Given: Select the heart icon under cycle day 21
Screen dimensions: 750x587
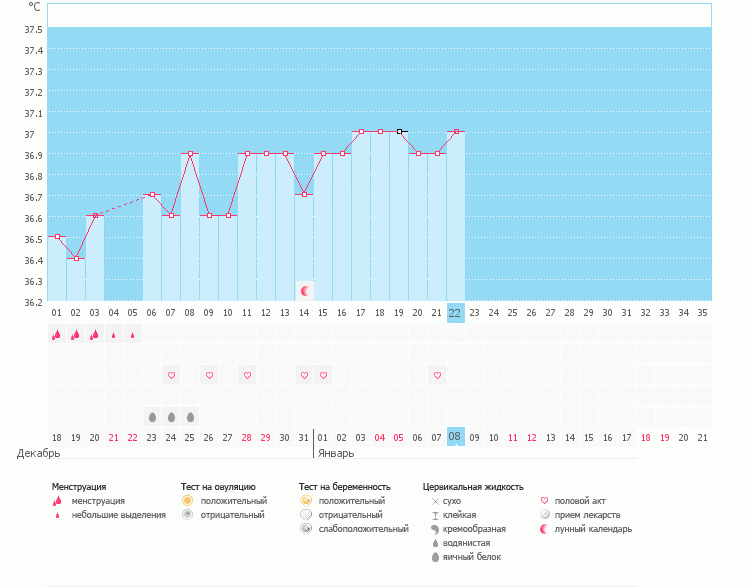Looking at the screenshot, I should coord(437,375).
